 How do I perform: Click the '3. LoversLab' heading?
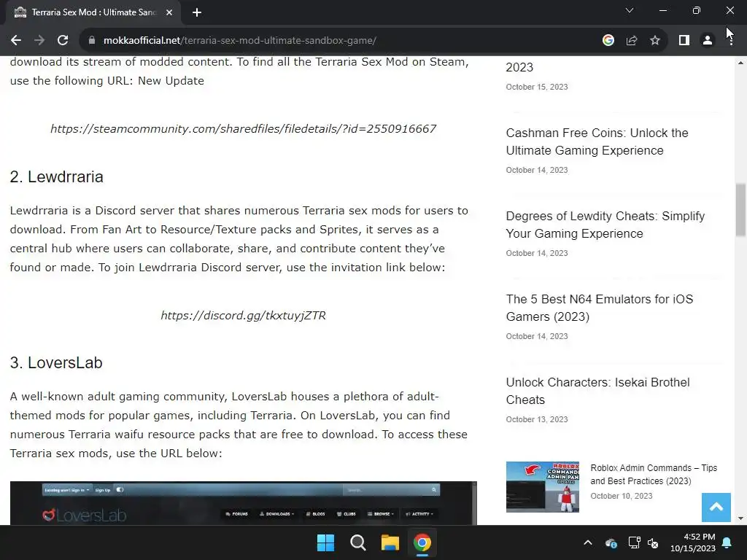56,363
